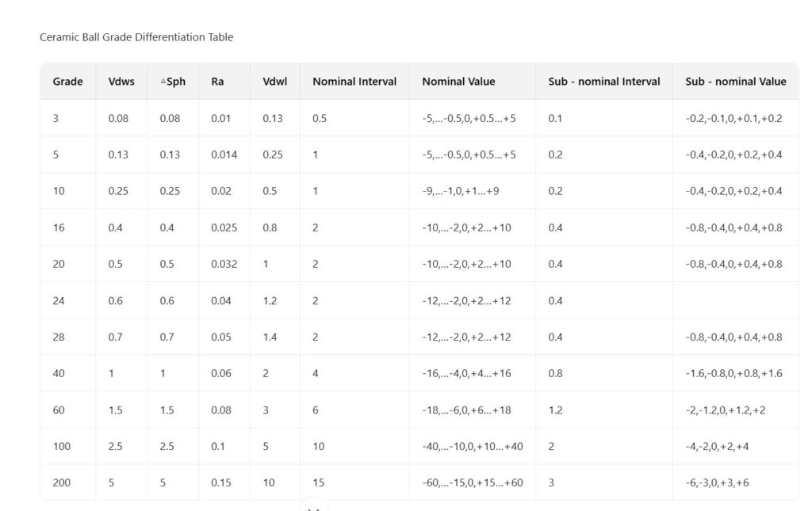This screenshot has width=812, height=511.
Task: Click the ΔSph column header
Action: [x=173, y=82]
